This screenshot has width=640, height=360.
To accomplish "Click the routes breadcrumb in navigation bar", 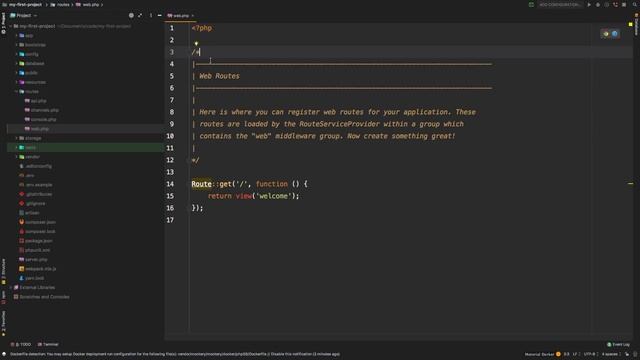I will 60,5.
